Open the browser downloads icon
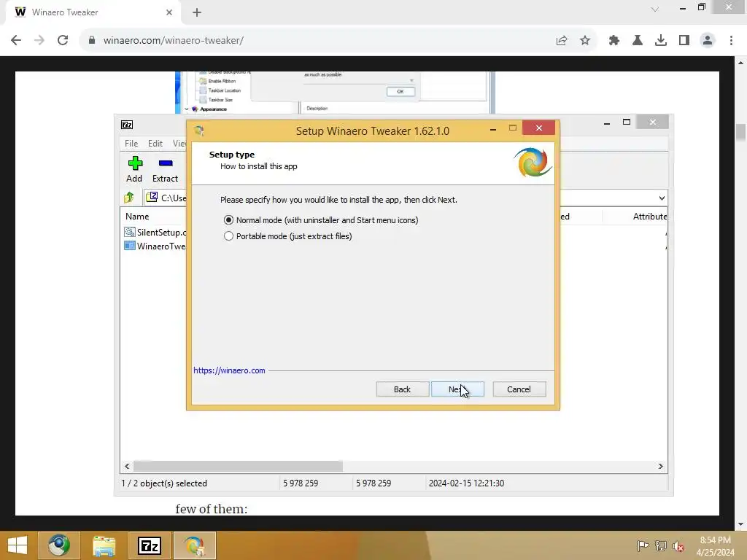This screenshot has width=747, height=560. [661, 41]
